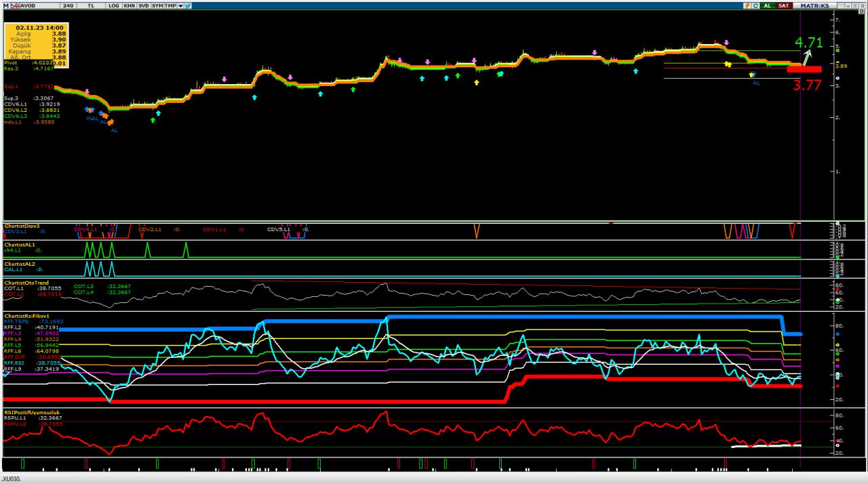Open the TMP template menu
Viewport: 868px width, 484px height.
[170, 5]
